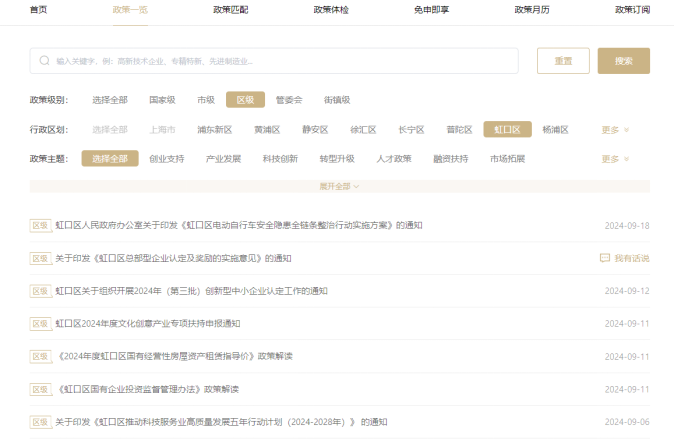Open 首页 navigation tab
This screenshot has height=440, width=674.
pyautogui.click(x=38, y=9)
